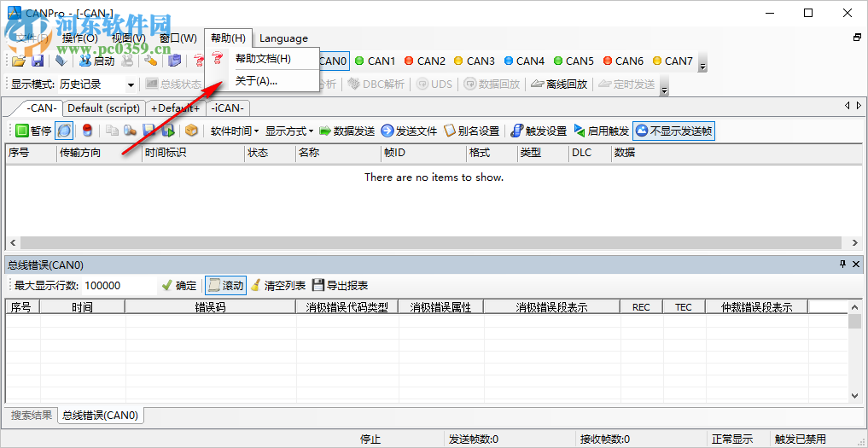Click the blue tag device icon
Screen dimensions: 868x448
click(62, 61)
